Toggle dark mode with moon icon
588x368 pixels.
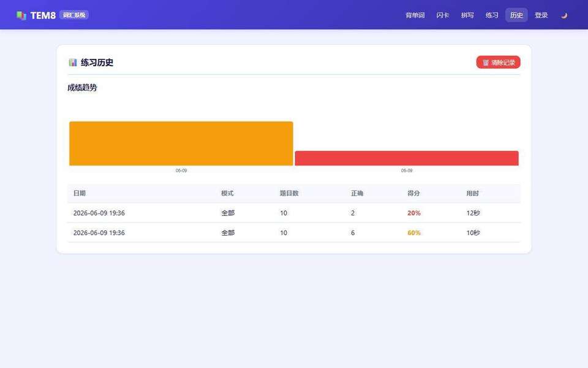pyautogui.click(x=564, y=15)
